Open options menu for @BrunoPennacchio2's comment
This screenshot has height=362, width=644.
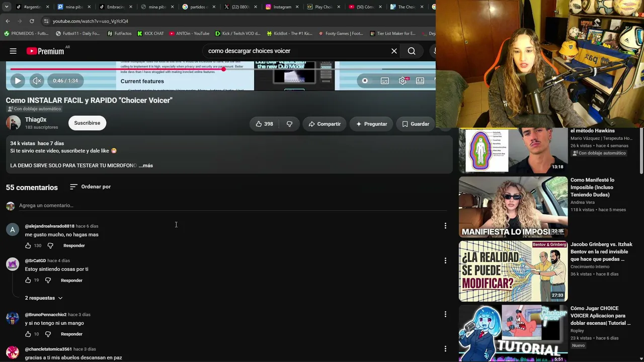point(445,314)
